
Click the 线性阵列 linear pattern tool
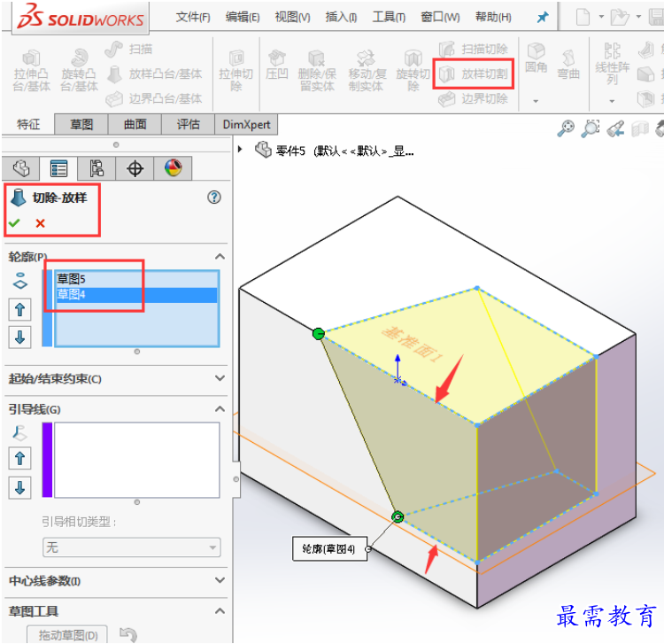pos(612,64)
